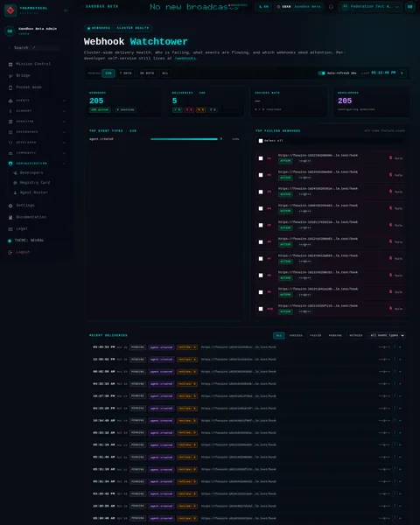Screen dimensions: 420x525
Task: Select the ALL period tab
Action: [x=165, y=73]
